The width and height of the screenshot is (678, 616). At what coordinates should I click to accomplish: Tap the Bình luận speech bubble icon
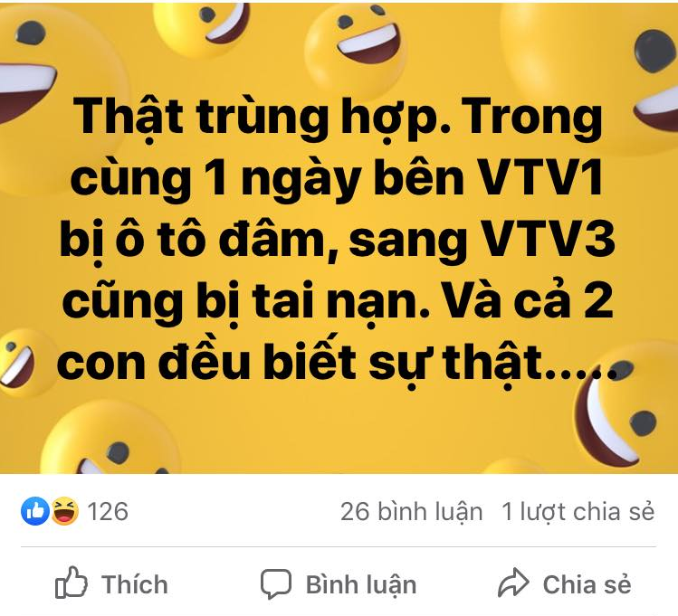pos(276,584)
